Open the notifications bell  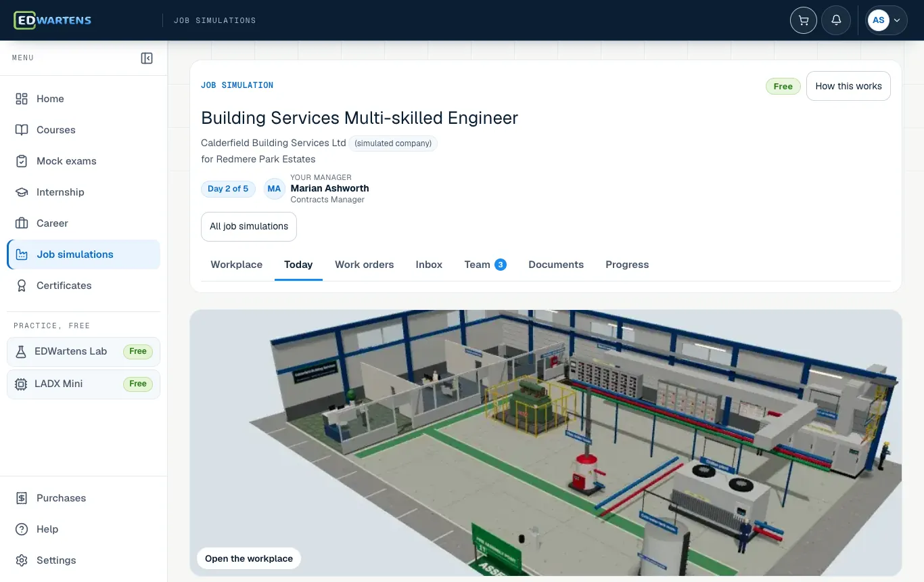(x=836, y=20)
